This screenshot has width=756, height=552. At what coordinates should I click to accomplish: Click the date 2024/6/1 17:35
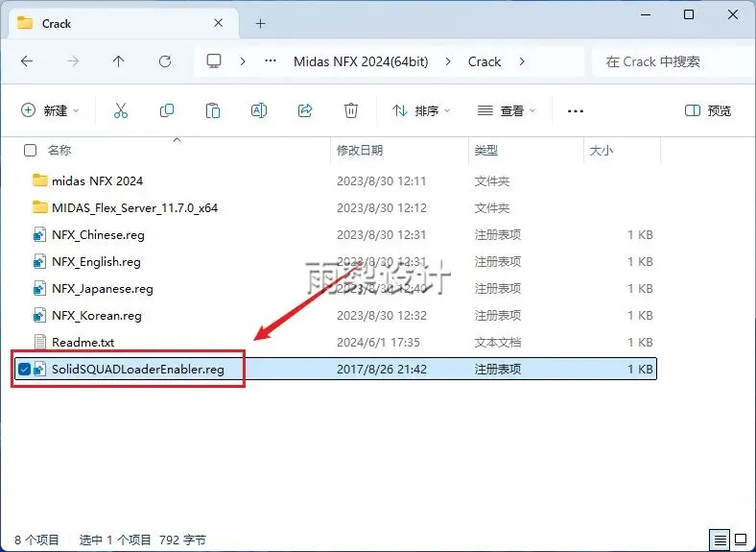click(378, 343)
